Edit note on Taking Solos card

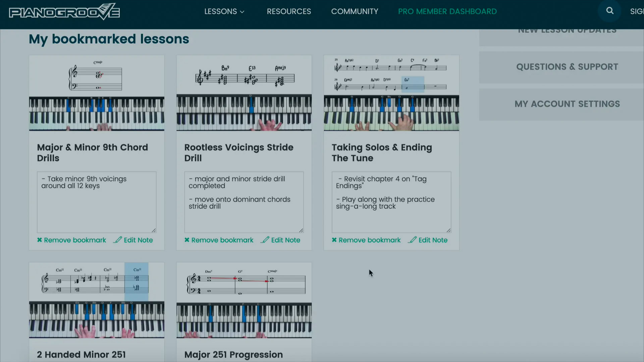(x=428, y=240)
